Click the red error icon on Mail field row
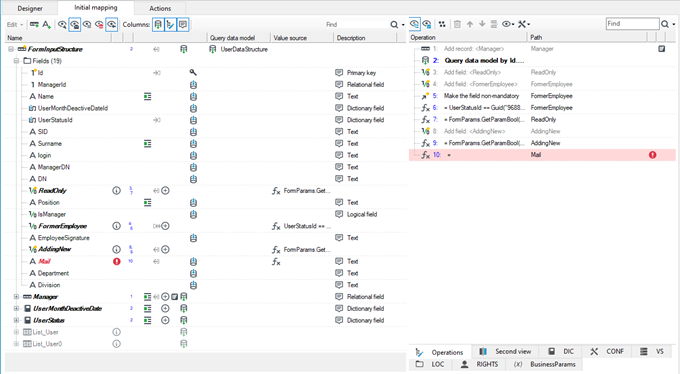 (117, 261)
